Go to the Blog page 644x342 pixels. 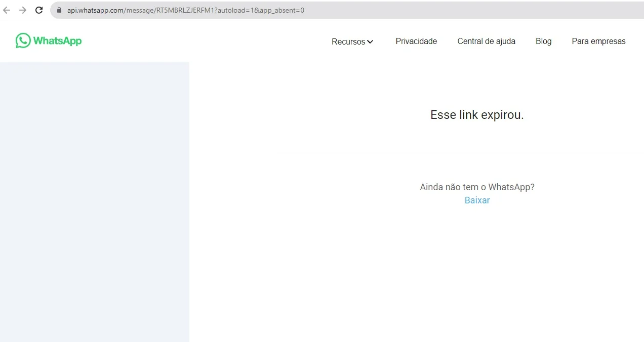(x=543, y=41)
